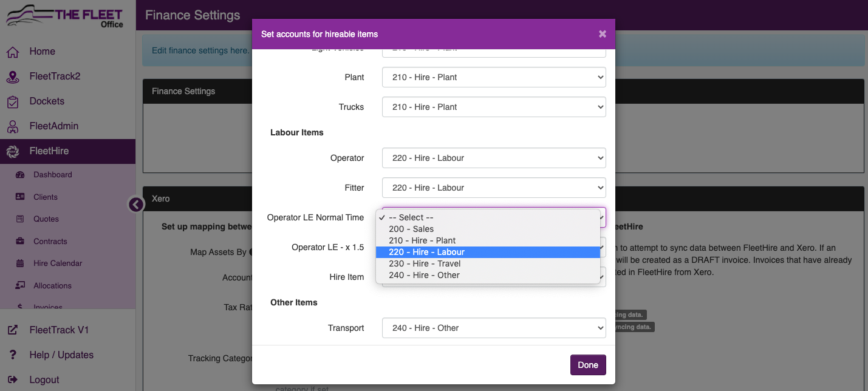The image size is (868, 391).
Task: Click the Help question mark icon
Action: coord(13,355)
